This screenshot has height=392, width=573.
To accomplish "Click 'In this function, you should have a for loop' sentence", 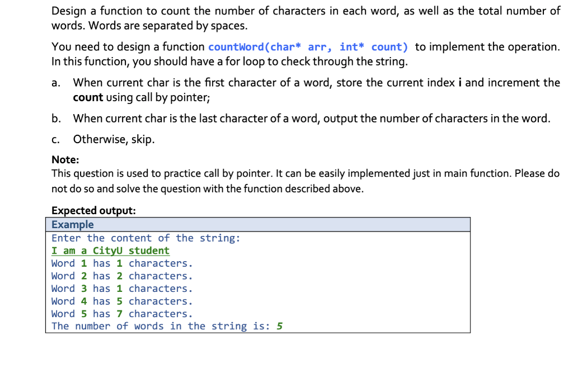I will coord(229,62).
